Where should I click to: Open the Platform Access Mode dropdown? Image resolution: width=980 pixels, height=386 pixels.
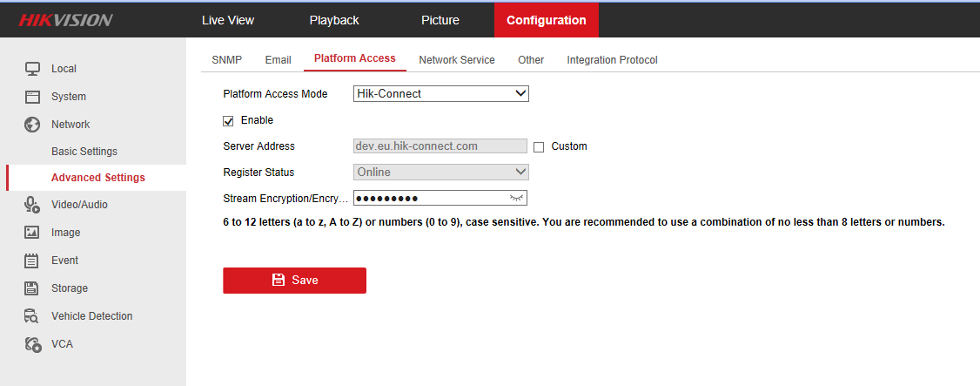(441, 93)
